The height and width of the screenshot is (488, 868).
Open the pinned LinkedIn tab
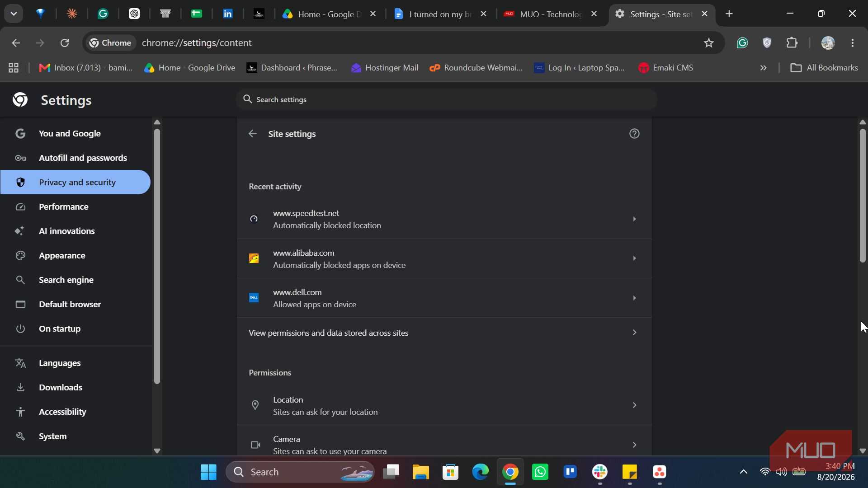pos(228,14)
